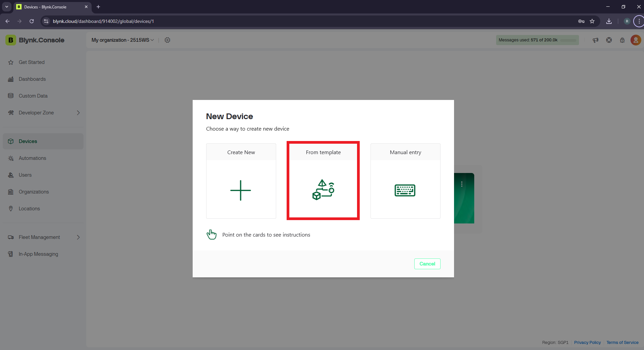Open My organization dropdown
Image resolution: width=644 pixels, height=350 pixels.
[123, 40]
